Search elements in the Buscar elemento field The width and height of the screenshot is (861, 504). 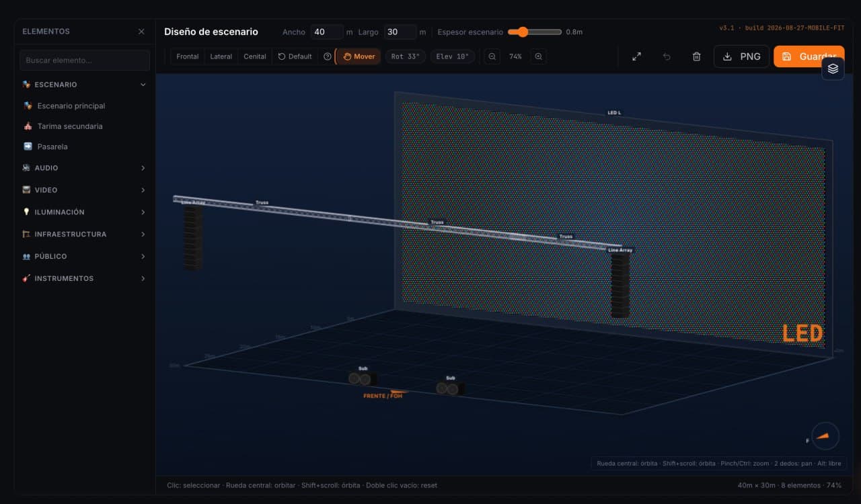[x=85, y=60]
